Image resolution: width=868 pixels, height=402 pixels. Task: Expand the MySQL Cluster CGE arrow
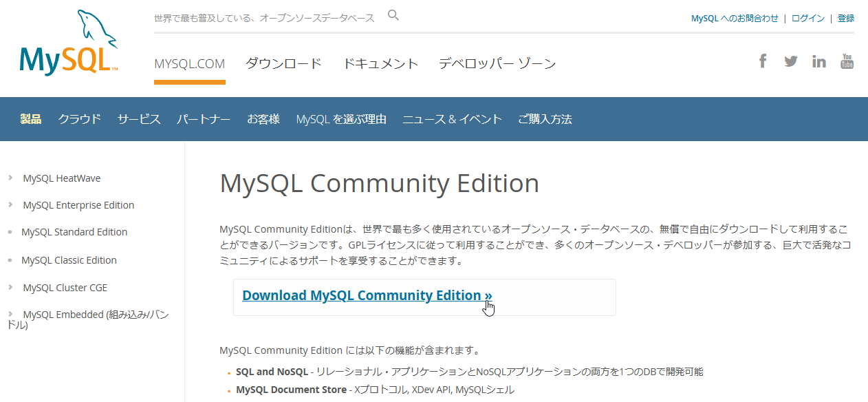[10, 287]
